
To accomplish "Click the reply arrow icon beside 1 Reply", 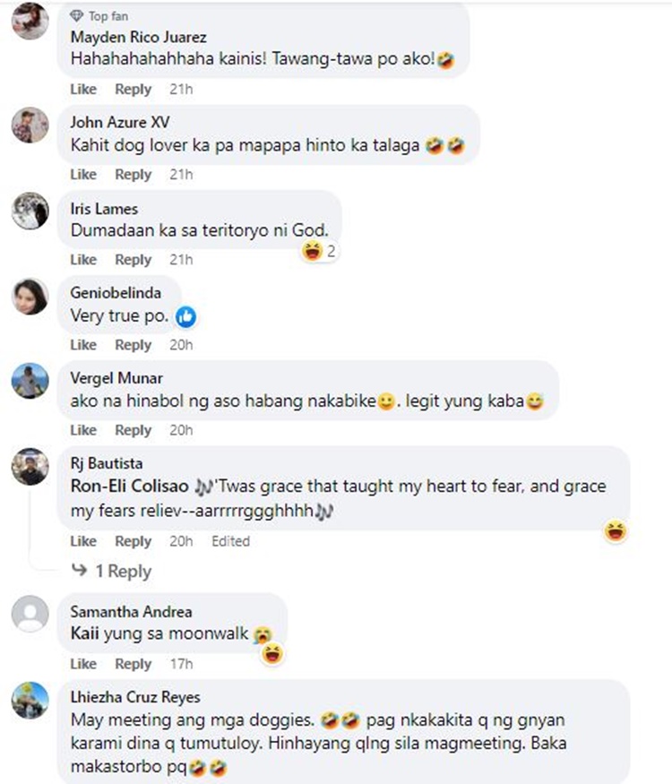I will [80, 570].
